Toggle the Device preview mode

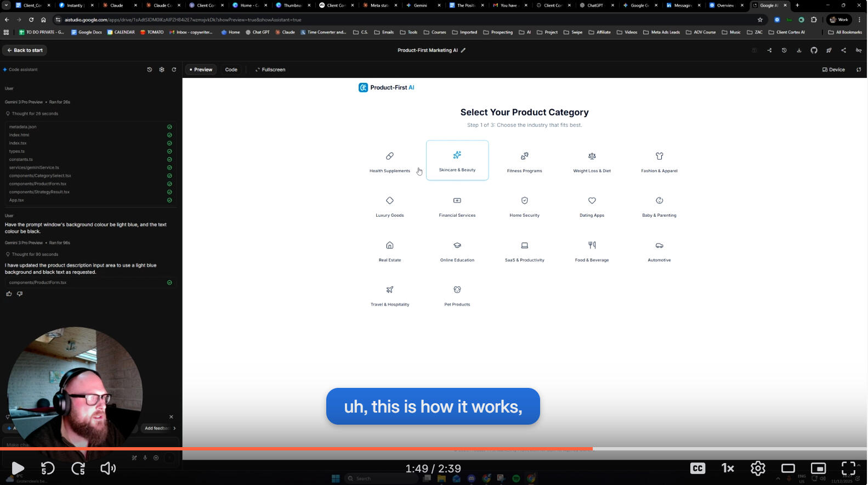pos(833,70)
